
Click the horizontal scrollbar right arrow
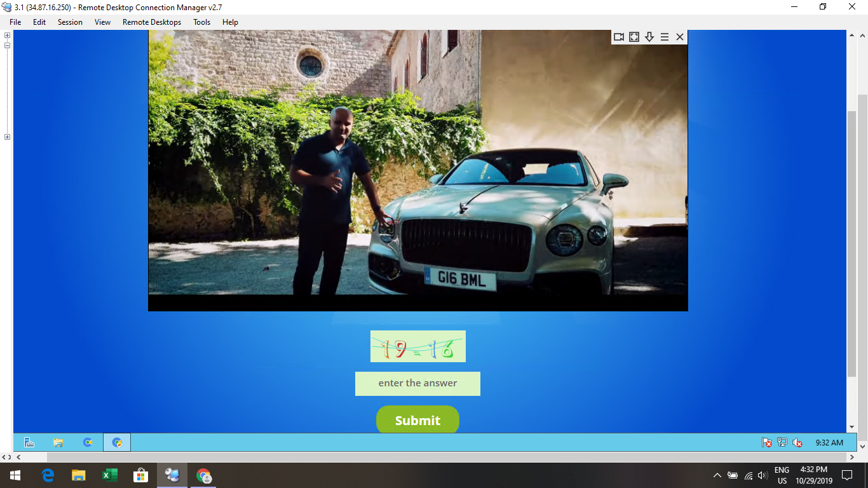click(x=851, y=457)
